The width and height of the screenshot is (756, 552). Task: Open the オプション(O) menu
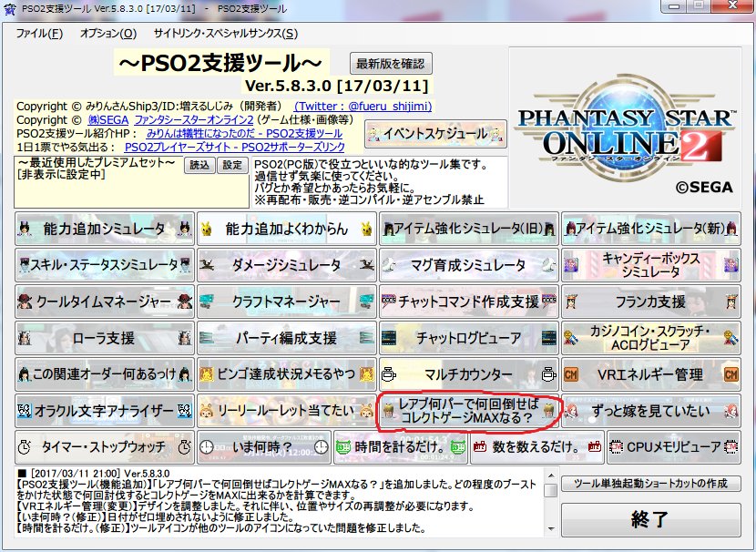(x=108, y=34)
